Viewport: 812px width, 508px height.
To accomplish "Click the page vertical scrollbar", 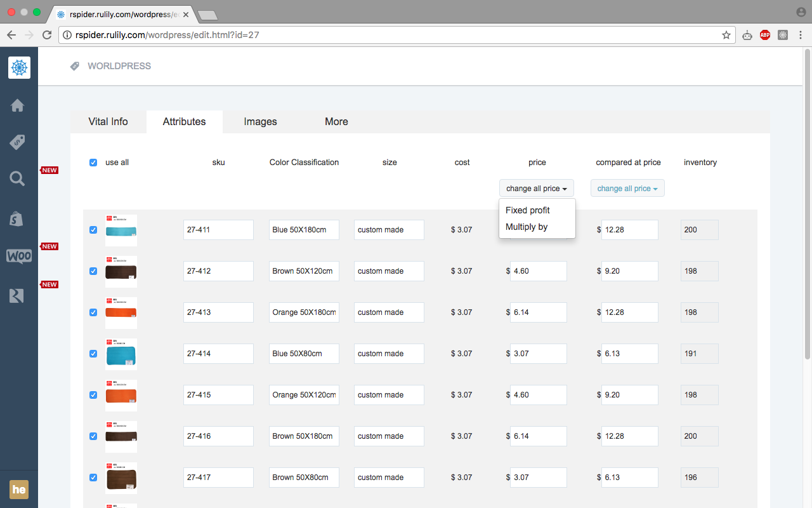I will 807,203.
